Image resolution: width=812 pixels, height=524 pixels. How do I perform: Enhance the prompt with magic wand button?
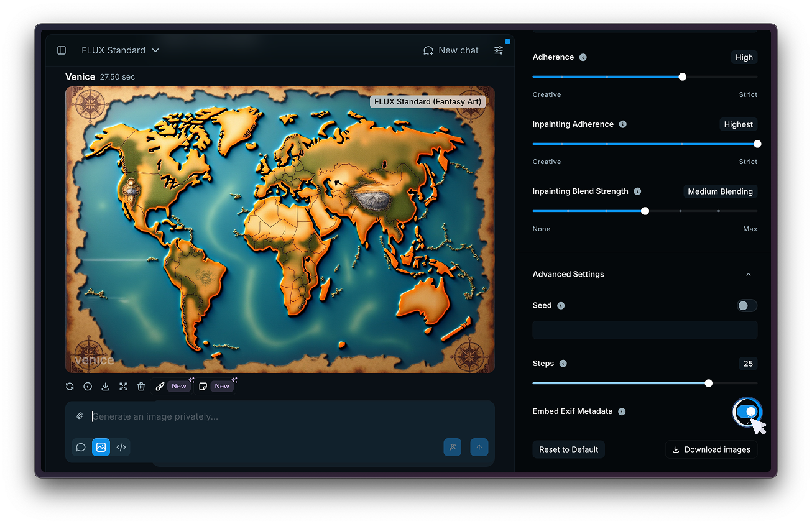(x=453, y=448)
